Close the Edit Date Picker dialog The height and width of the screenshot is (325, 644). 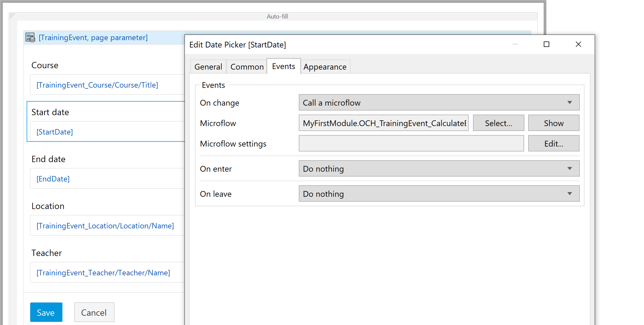[578, 44]
